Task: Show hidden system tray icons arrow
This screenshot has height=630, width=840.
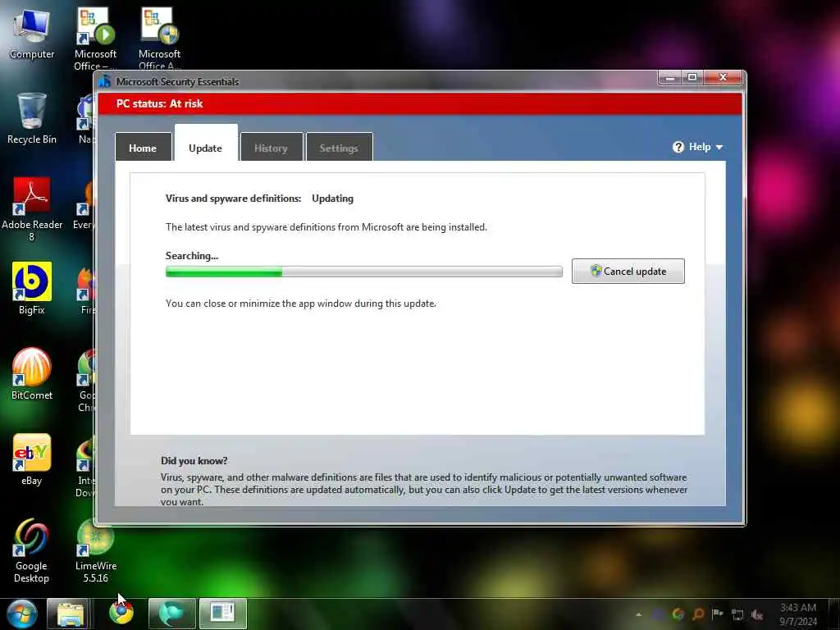Action: [638, 614]
